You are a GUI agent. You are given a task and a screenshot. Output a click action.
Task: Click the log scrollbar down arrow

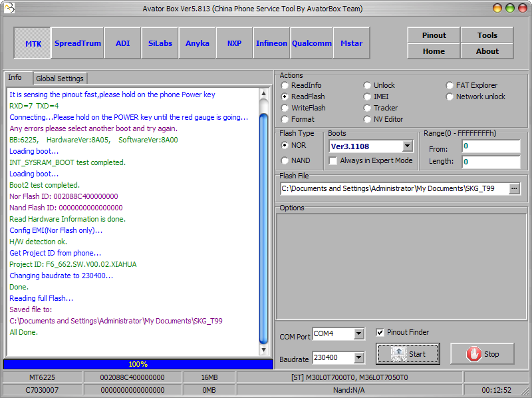(263, 350)
